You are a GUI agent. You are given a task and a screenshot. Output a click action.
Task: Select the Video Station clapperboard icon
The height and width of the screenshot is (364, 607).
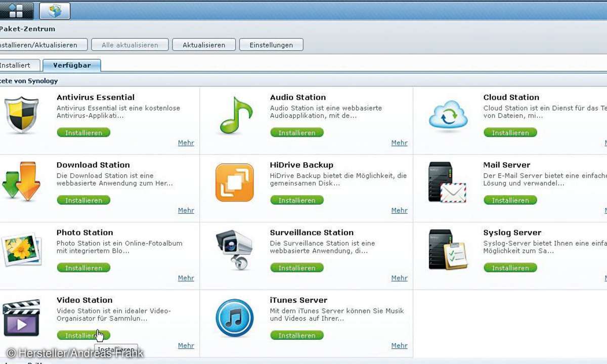(x=21, y=317)
